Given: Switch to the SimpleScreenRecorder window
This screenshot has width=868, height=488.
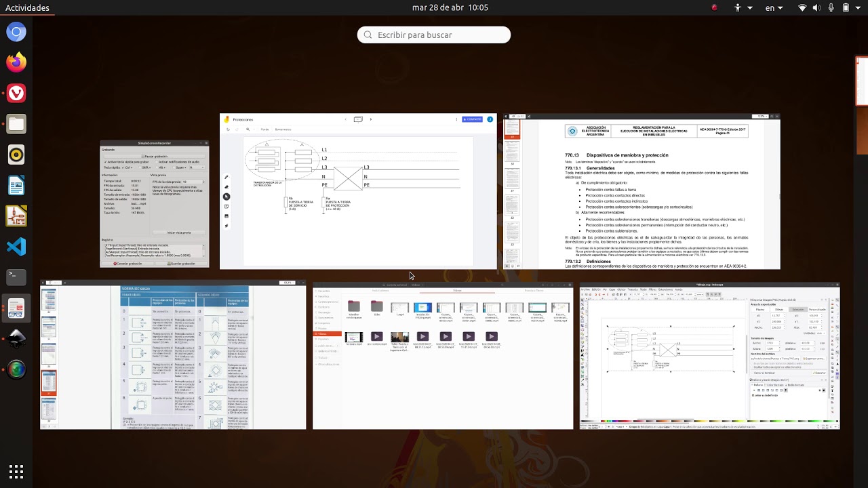Looking at the screenshot, I should 155,204.
